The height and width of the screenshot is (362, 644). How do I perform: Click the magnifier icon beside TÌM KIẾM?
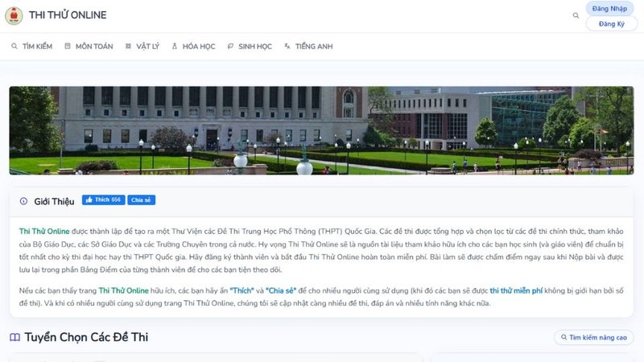click(x=14, y=46)
